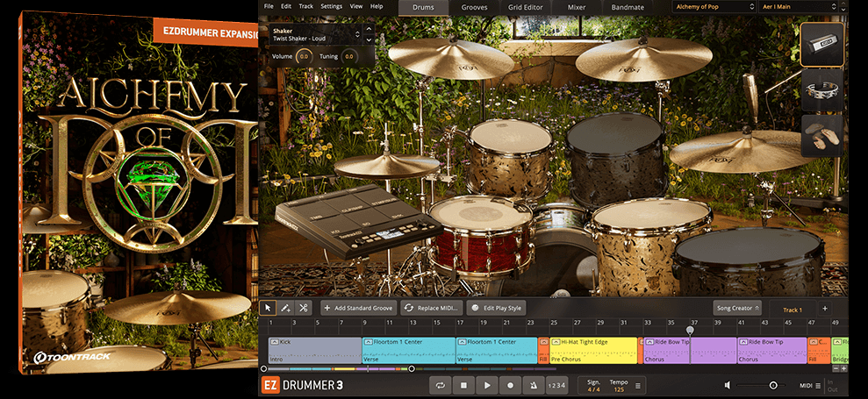The image size is (868, 399).
Task: Click the playhead marker near bar 37
Action: [691, 330]
